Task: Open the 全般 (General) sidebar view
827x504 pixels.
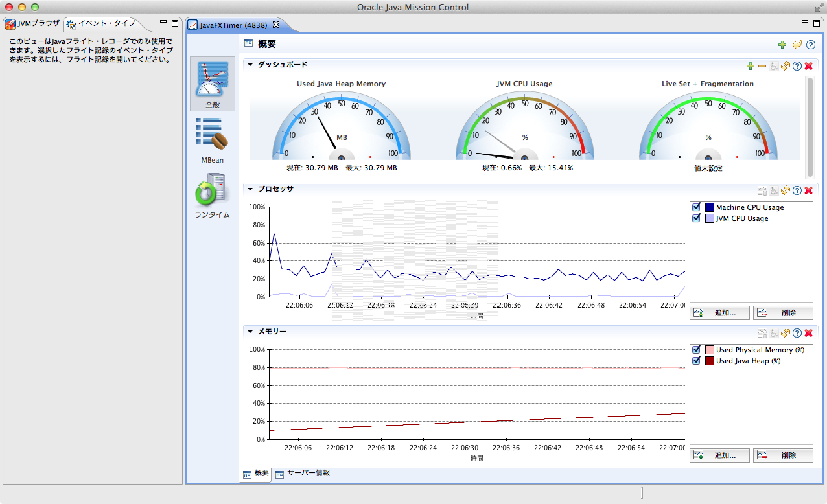Action: tap(213, 84)
